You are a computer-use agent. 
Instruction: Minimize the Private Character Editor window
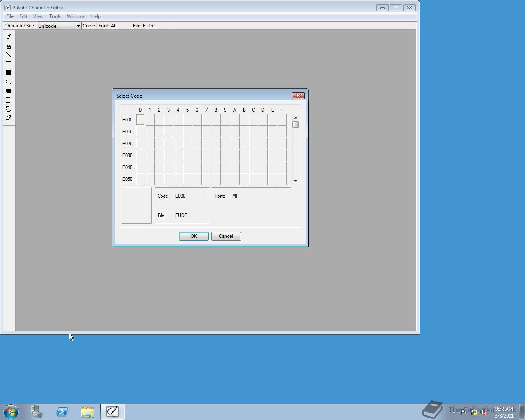(x=382, y=7)
